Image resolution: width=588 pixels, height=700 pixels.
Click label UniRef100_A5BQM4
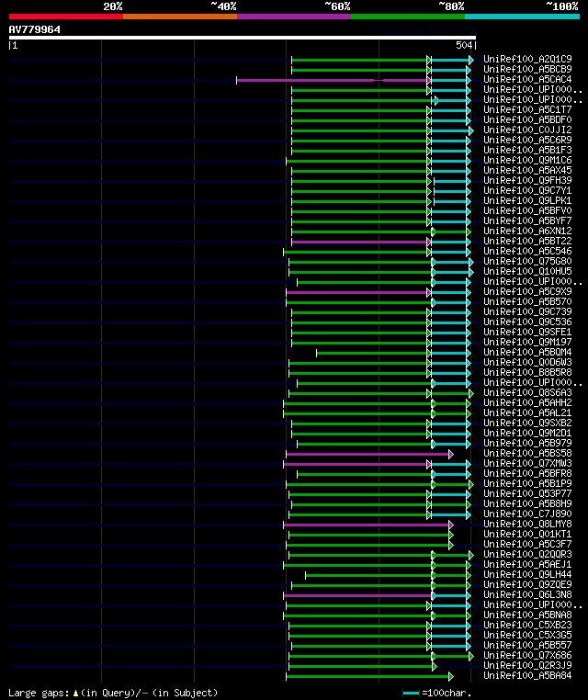(x=527, y=352)
